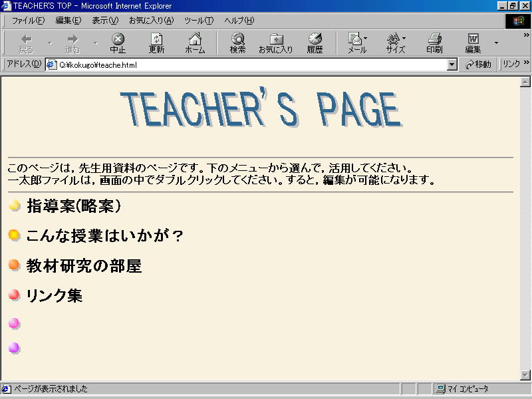Click the My Computer zone icon
This screenshot has width=532, height=399.
tap(441, 389)
